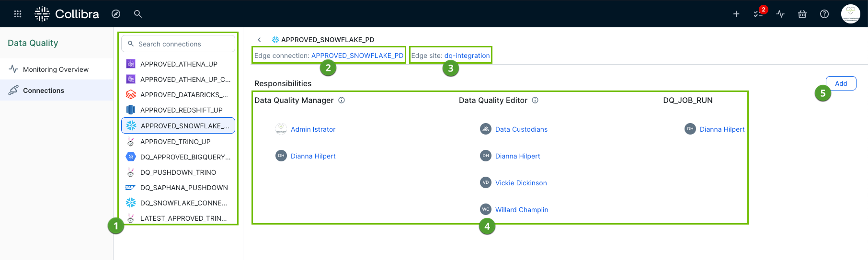The image size is (868, 260).
Task: Click info icon next to Data Quality Manager
Action: [342, 100]
